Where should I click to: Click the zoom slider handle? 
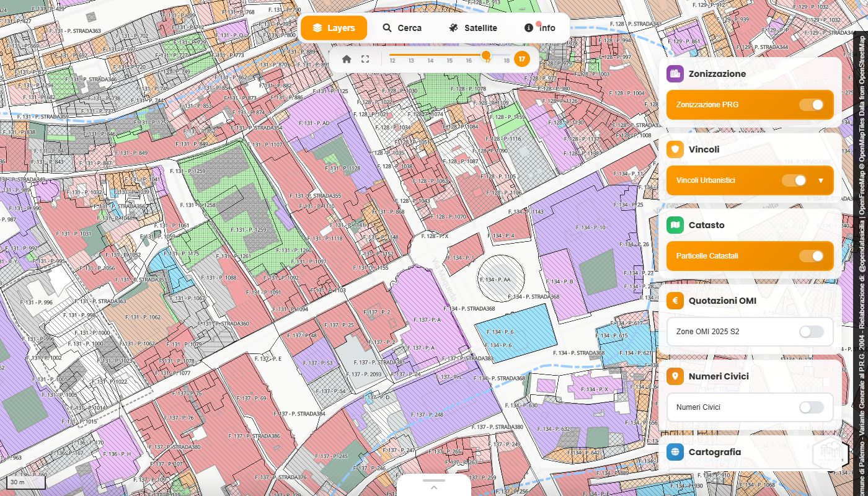[x=486, y=55]
